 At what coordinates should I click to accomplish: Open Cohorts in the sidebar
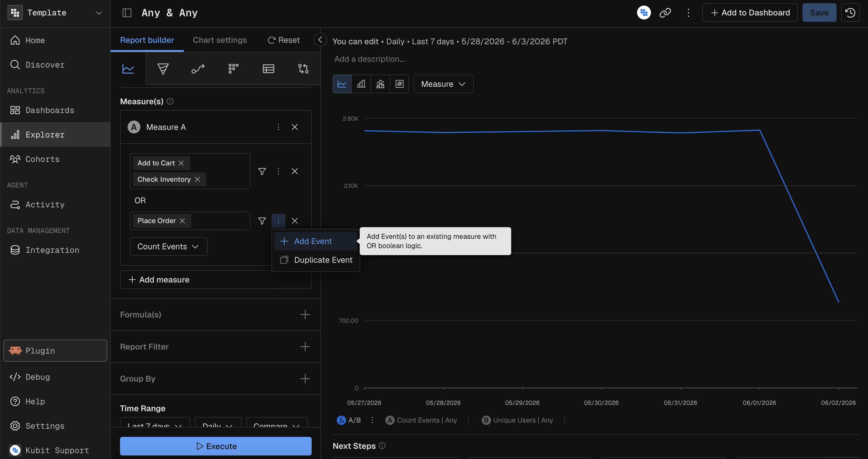pyautogui.click(x=55, y=159)
